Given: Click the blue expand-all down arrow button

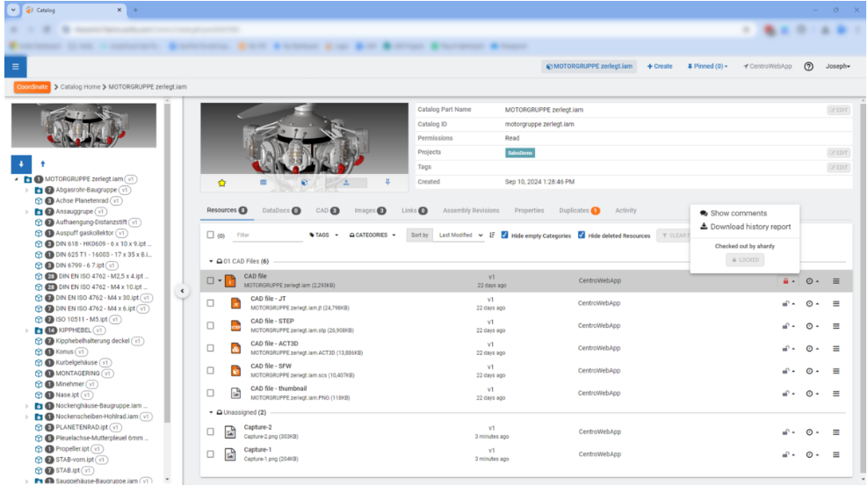Looking at the screenshot, I should pos(21,163).
